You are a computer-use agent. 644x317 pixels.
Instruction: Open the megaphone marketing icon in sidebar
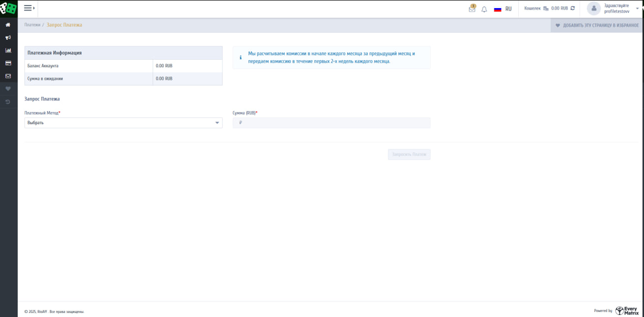pos(8,38)
